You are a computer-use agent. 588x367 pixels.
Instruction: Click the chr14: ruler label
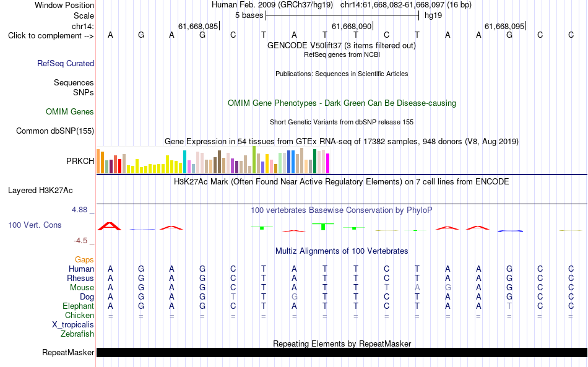pos(83,26)
